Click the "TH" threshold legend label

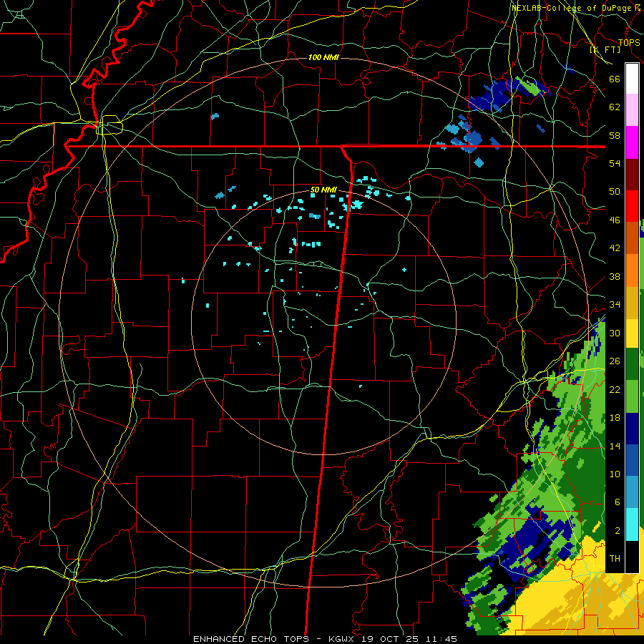coord(615,559)
